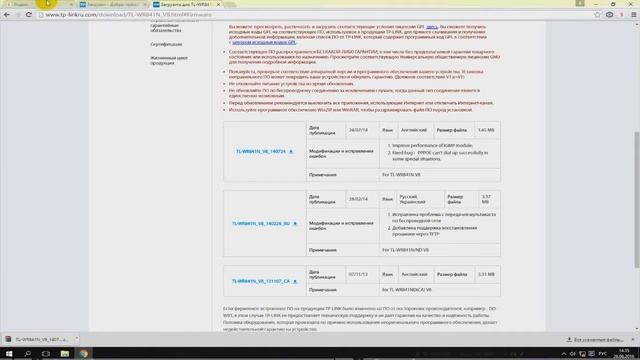Bookmark this page with the star icon

pyautogui.click(x=598, y=15)
